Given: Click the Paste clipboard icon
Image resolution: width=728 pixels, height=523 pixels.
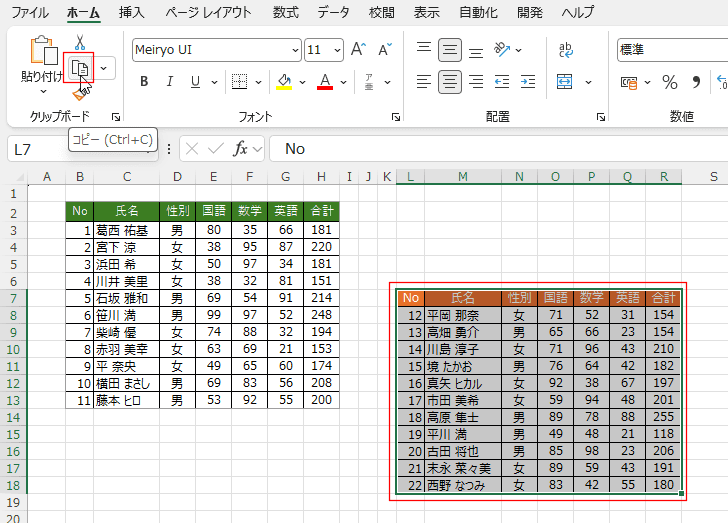Looking at the screenshot, I should click(x=44, y=50).
